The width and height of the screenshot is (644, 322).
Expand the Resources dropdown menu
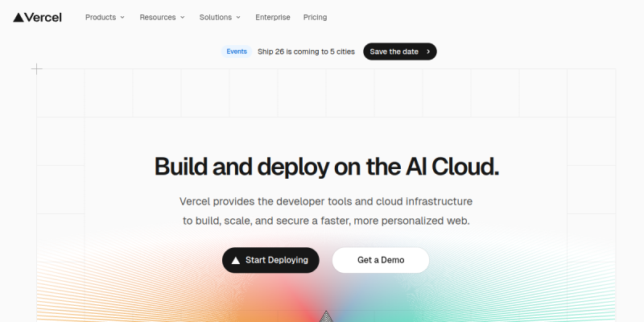157,17
